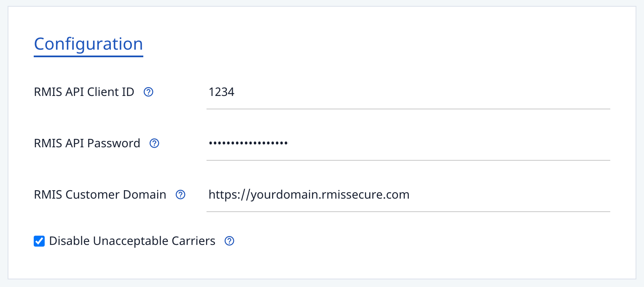Click the RMIS API Password label

[x=87, y=143]
